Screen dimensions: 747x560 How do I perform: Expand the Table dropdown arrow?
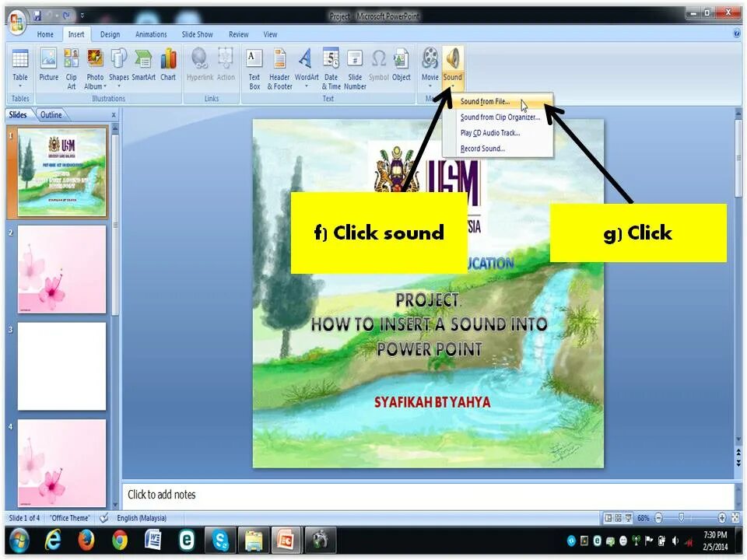click(x=20, y=86)
